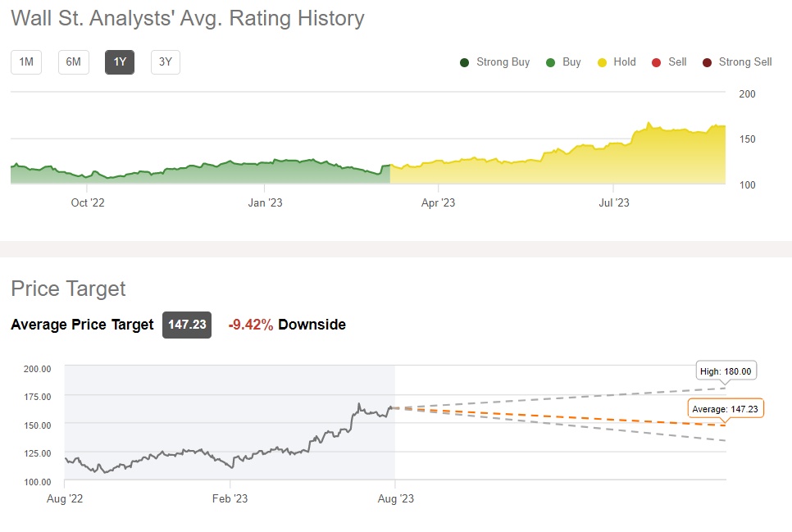Click the High: 180.00 forecast label
The width and height of the screenshot is (792, 532).
point(726,371)
